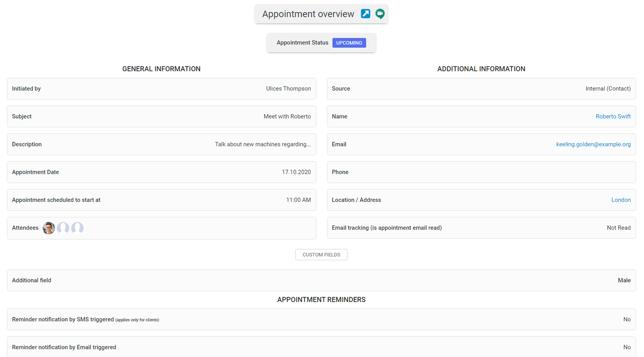This screenshot has width=644, height=357.
Task: Click the keeling.golden@example.org email link
Action: [593, 144]
